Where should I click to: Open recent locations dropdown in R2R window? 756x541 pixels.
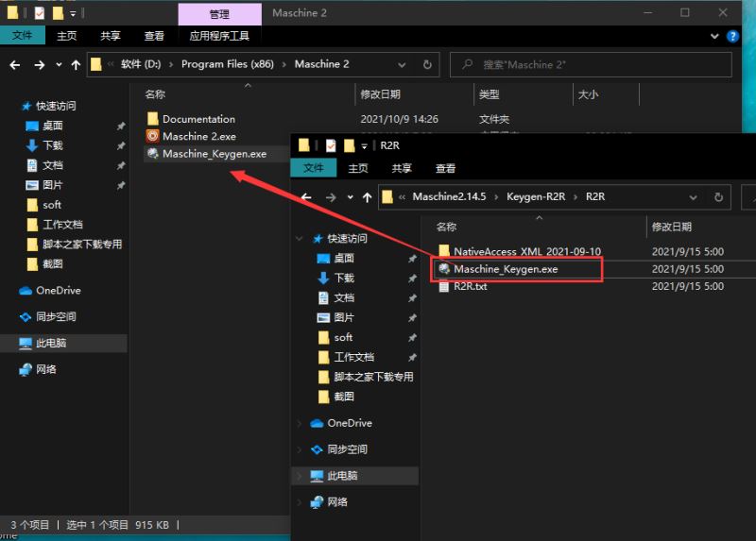tap(350, 197)
